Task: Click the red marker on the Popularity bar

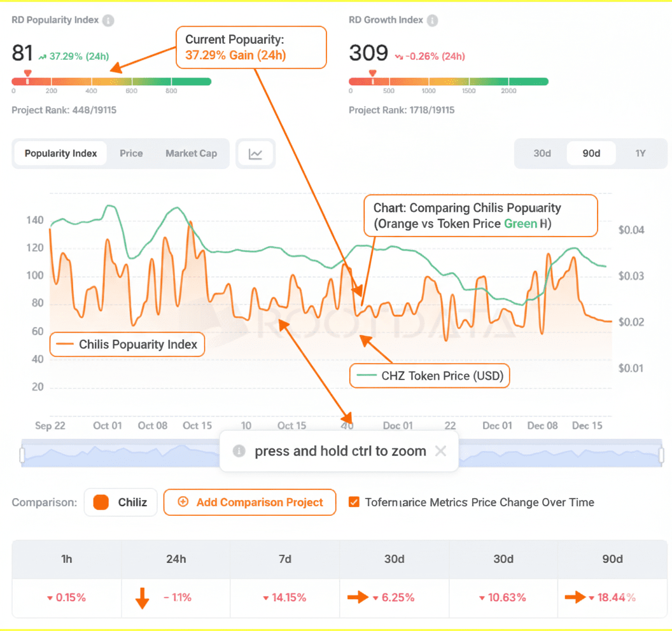Action: 27,74
